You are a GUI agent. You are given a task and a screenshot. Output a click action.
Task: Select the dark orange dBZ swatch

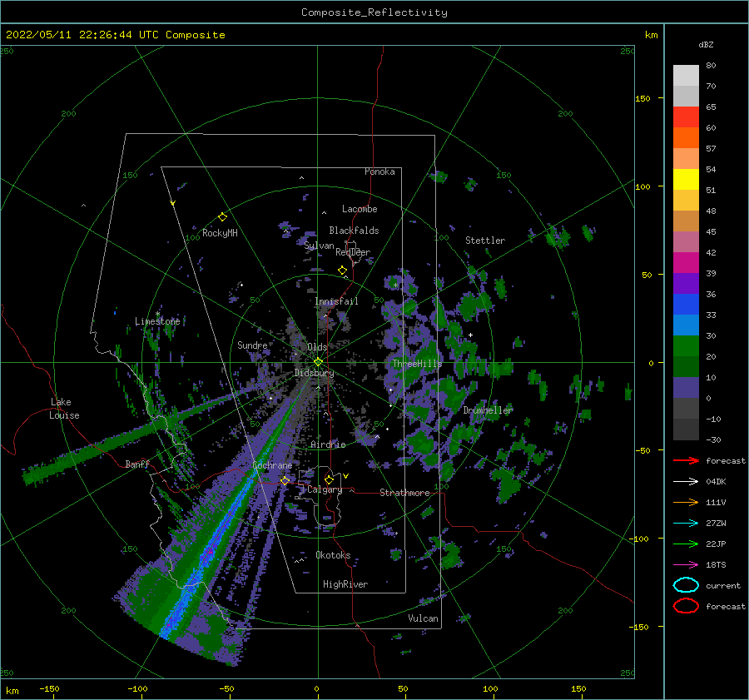coord(686,137)
